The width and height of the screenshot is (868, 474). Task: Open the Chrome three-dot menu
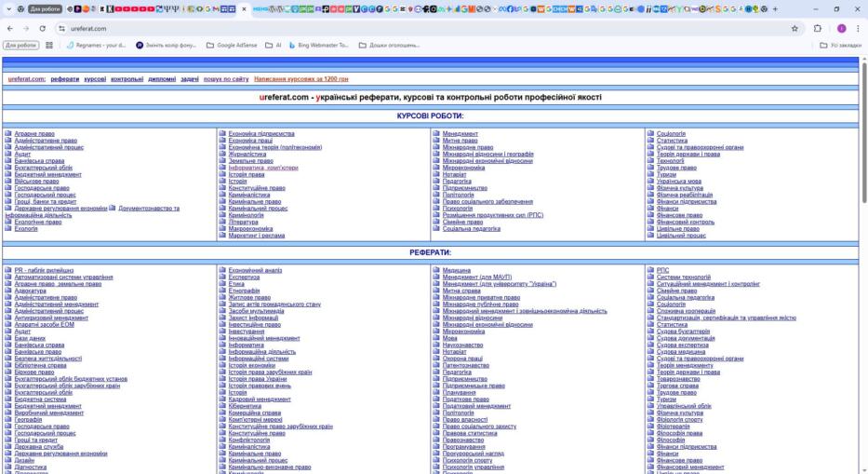(858, 29)
